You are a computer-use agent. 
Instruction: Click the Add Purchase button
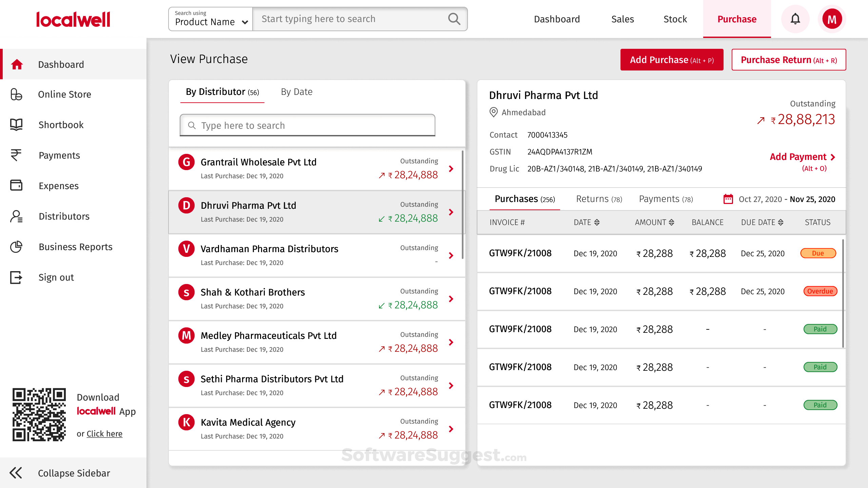coord(672,60)
